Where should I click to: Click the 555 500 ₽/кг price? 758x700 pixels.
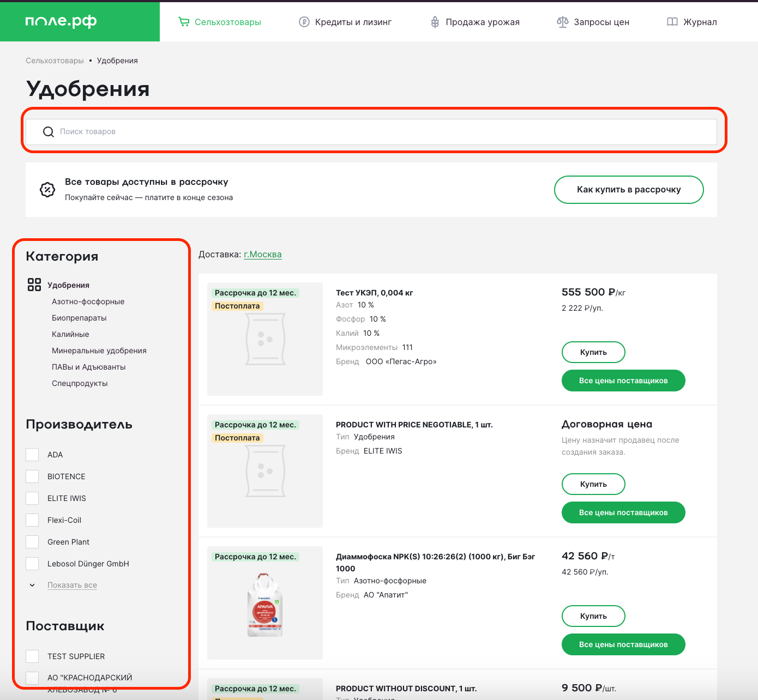[593, 292]
